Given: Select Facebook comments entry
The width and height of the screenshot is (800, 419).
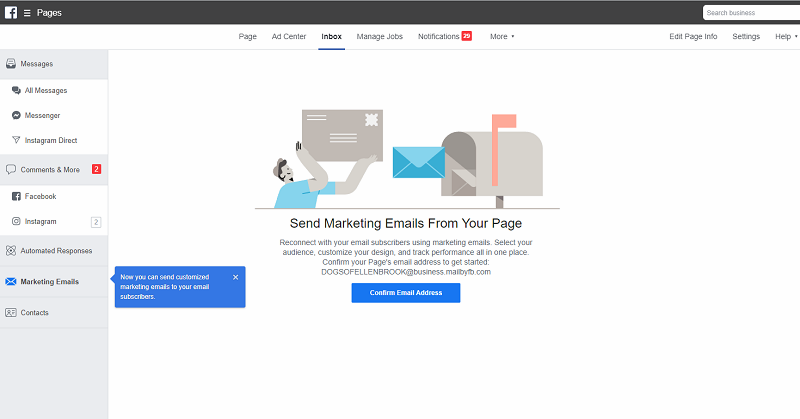Looking at the screenshot, I should (x=40, y=196).
